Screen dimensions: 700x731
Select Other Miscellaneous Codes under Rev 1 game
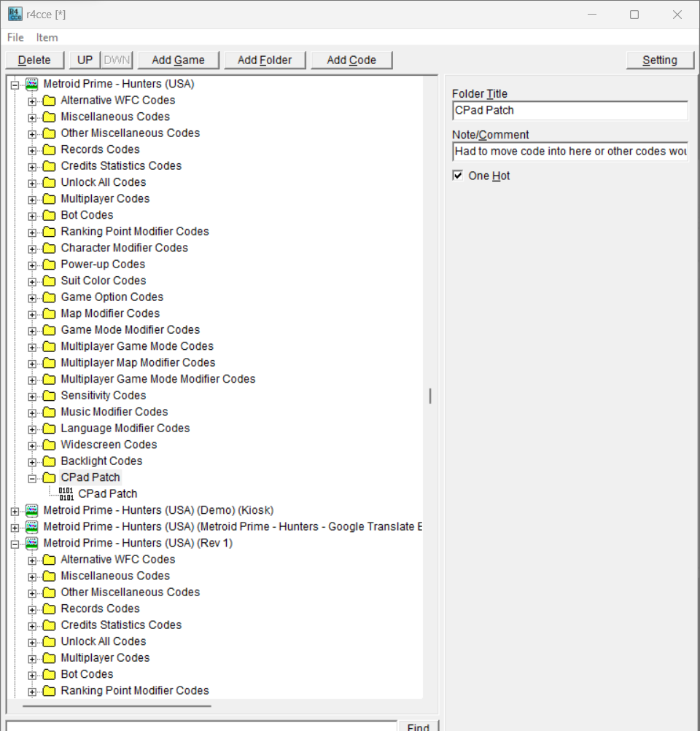point(130,592)
